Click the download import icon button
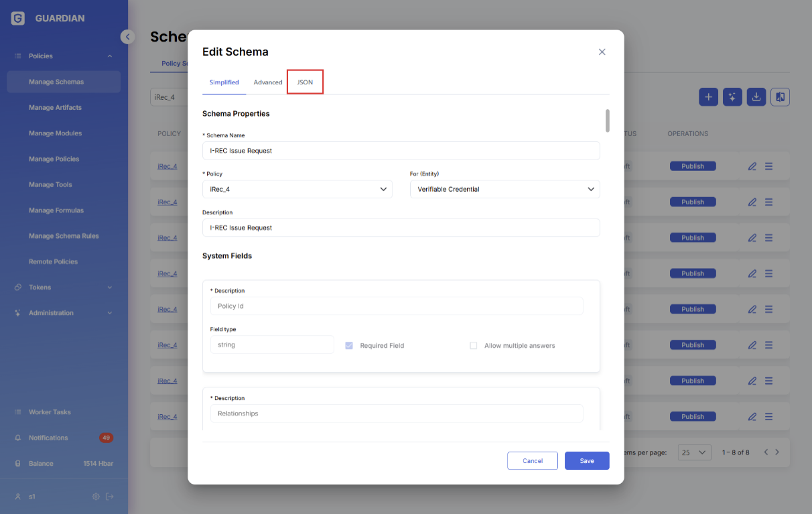This screenshot has height=514, width=812. (756, 97)
